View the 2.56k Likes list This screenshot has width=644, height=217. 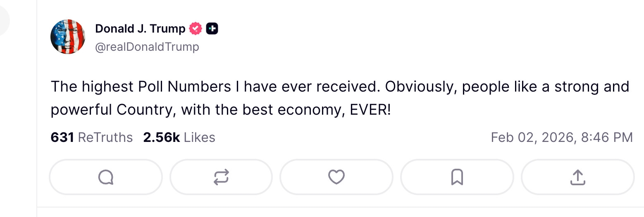tap(179, 137)
